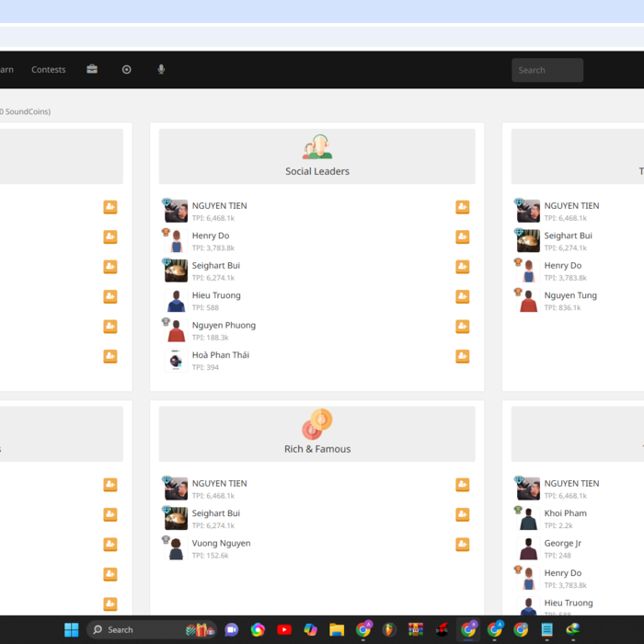
Task: Open Nguyen Tung's profile link
Action: click(569, 295)
